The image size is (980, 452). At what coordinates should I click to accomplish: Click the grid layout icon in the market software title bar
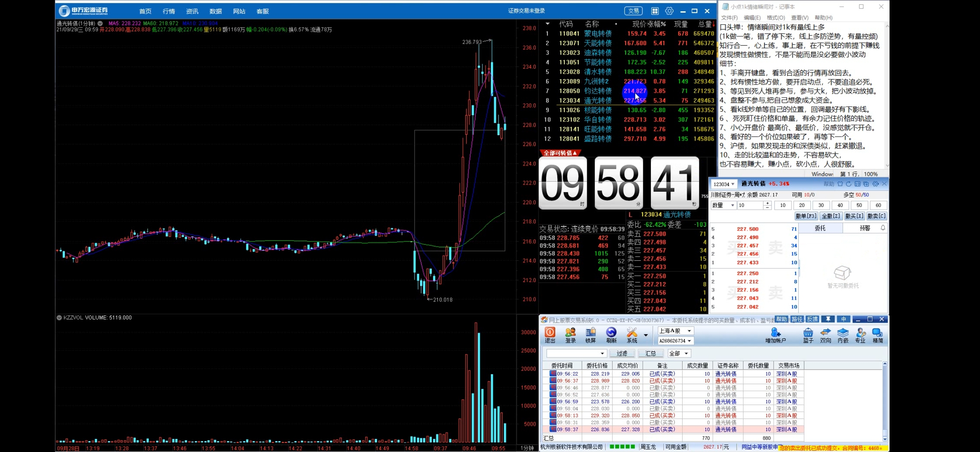(655, 11)
